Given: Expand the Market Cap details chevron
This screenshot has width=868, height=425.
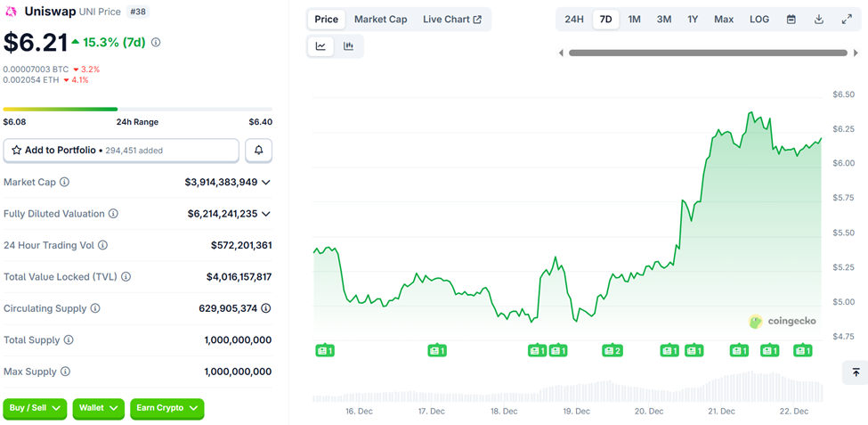Looking at the screenshot, I should click(x=266, y=182).
